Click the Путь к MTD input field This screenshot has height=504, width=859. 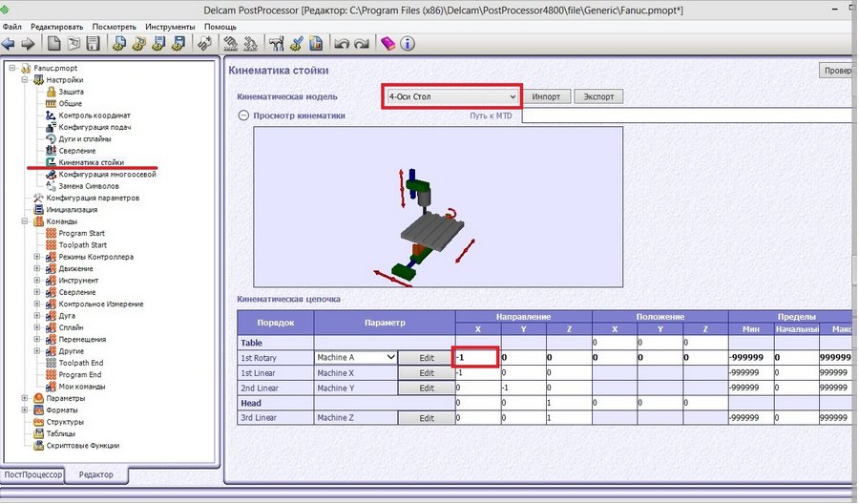point(688,115)
